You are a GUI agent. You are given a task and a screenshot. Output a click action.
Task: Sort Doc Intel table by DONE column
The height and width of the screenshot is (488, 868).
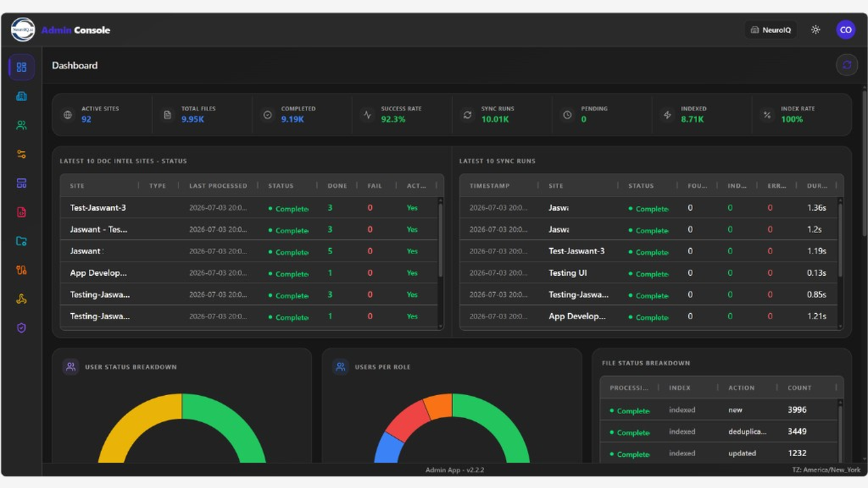click(x=337, y=186)
